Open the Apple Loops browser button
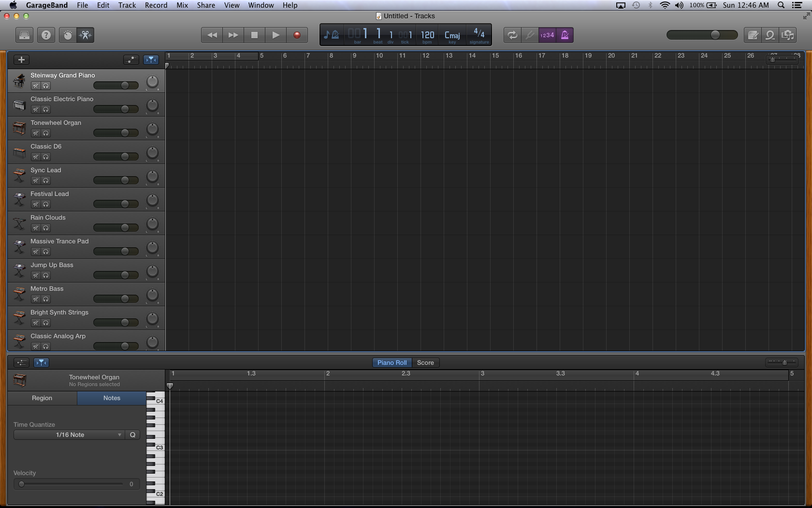The height and width of the screenshot is (508, 812). [x=770, y=35]
